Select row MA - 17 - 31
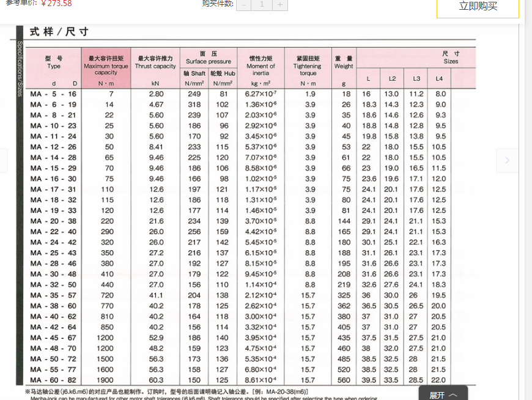532x400 pixels. [x=251, y=190]
